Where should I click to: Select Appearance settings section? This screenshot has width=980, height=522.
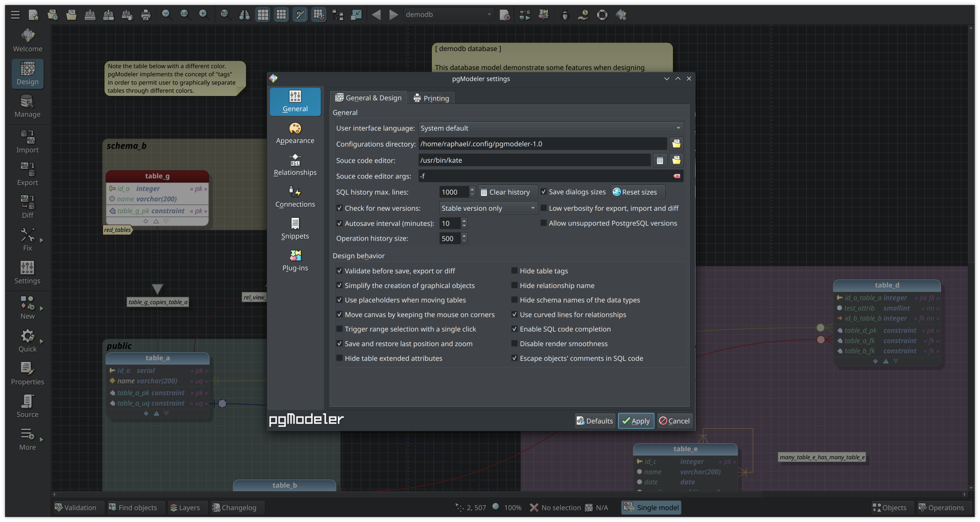(x=295, y=134)
